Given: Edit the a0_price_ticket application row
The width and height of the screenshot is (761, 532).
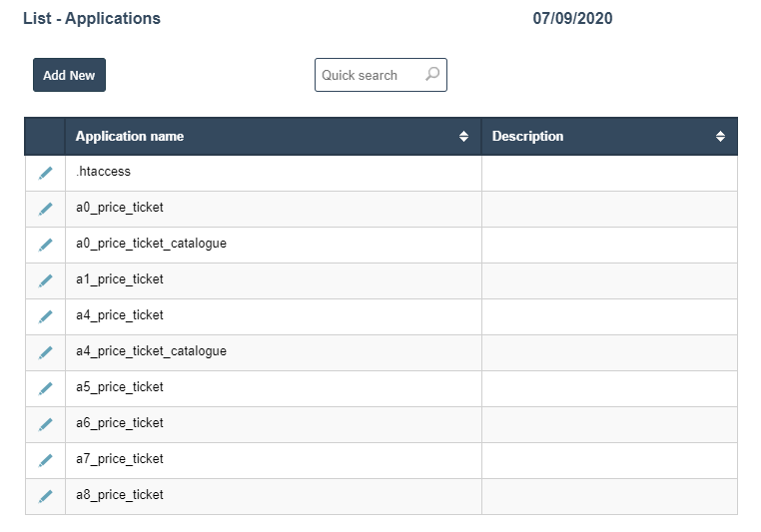Looking at the screenshot, I should pos(45,209).
